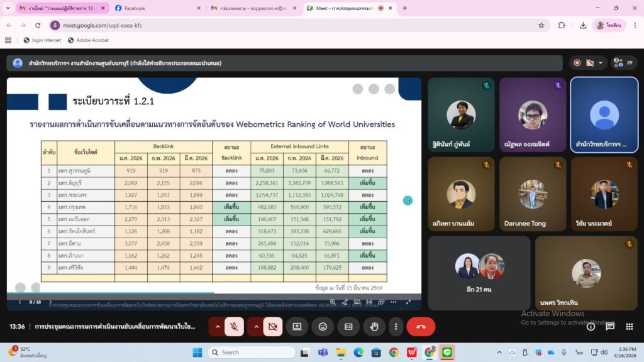The height and width of the screenshot is (362, 644).
Task: Open audio settings arrow beside microphone
Action: [x=218, y=326]
